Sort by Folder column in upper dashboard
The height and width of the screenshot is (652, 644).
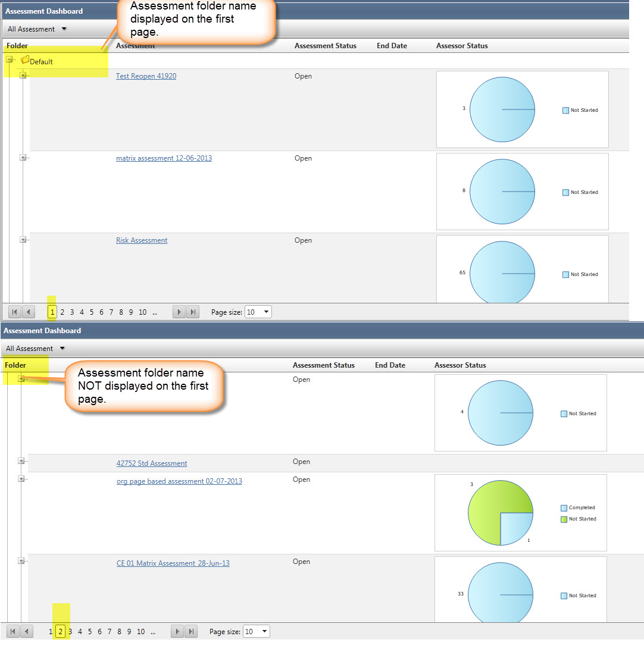pos(17,46)
